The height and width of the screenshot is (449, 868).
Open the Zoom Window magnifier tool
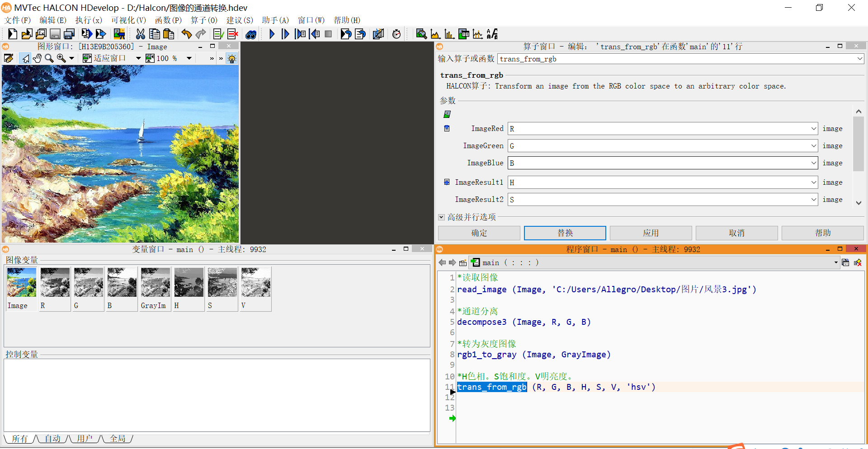[421, 34]
